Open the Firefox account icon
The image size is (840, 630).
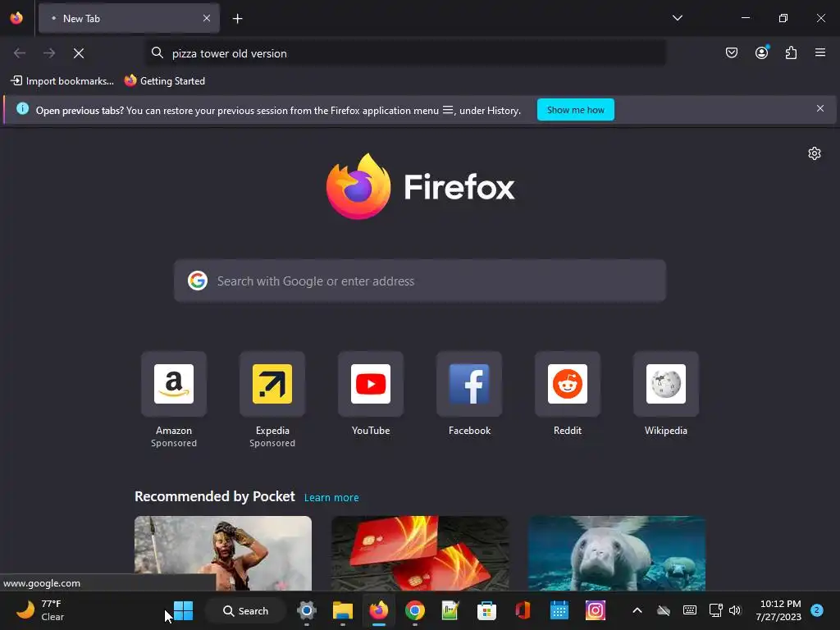[761, 52]
